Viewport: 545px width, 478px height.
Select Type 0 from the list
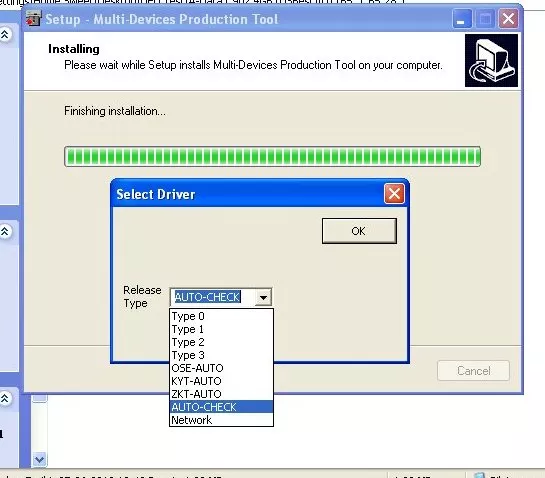point(221,316)
